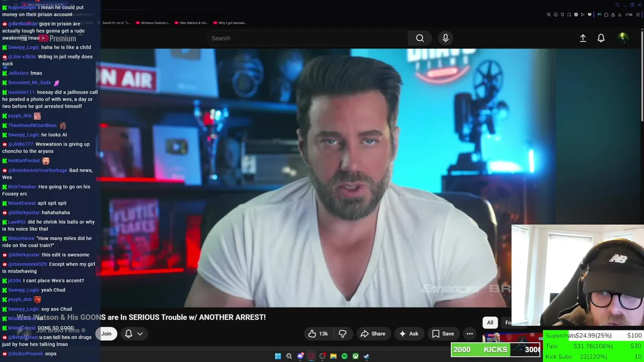Click chat username Sweepy_Logic saying 'he looks AI'
The image size is (644, 362).
(24, 135)
